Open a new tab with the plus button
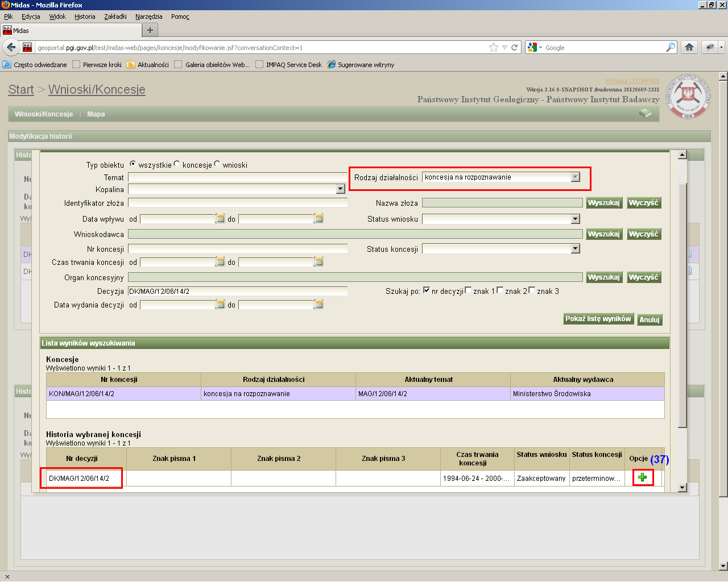The height and width of the screenshot is (582, 728). point(150,30)
